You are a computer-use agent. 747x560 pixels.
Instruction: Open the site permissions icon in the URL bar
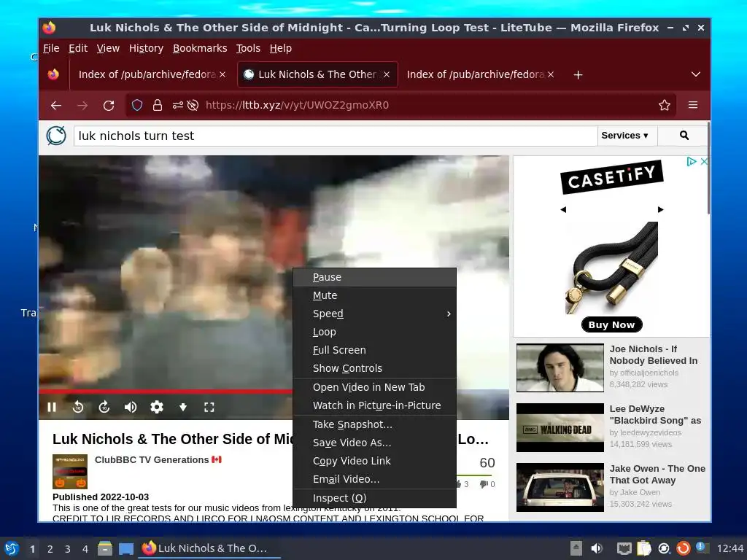coord(178,105)
